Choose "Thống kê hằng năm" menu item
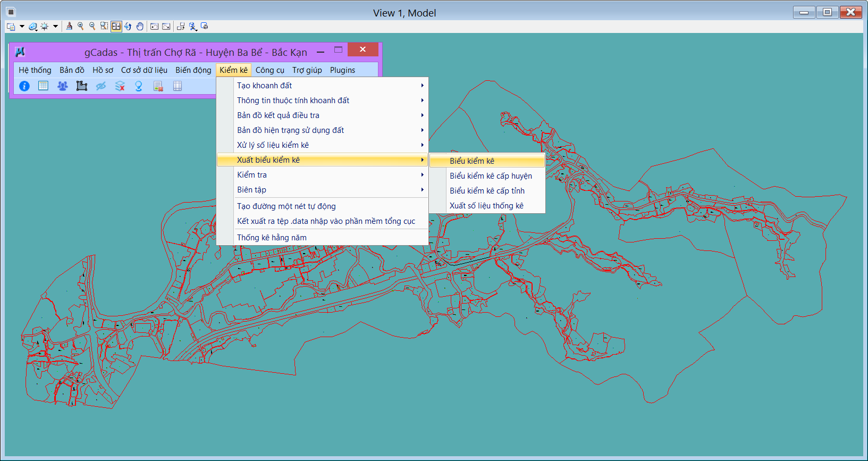This screenshot has width=868, height=461. coord(272,238)
